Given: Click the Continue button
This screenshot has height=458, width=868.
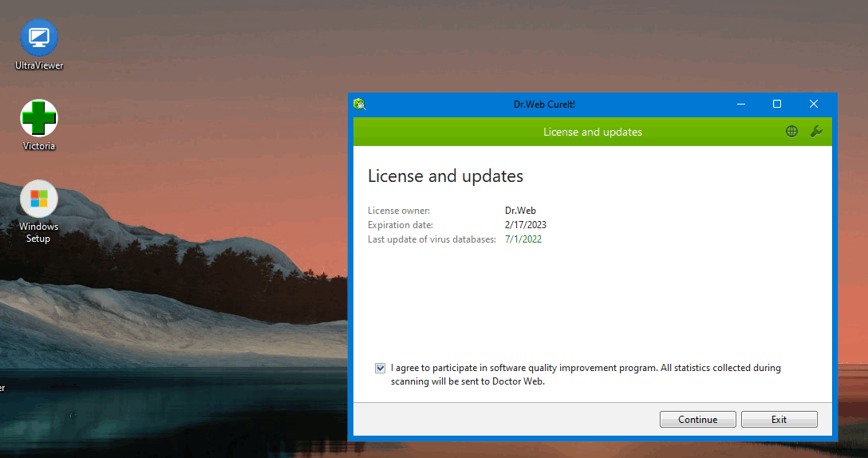Looking at the screenshot, I should (x=697, y=419).
